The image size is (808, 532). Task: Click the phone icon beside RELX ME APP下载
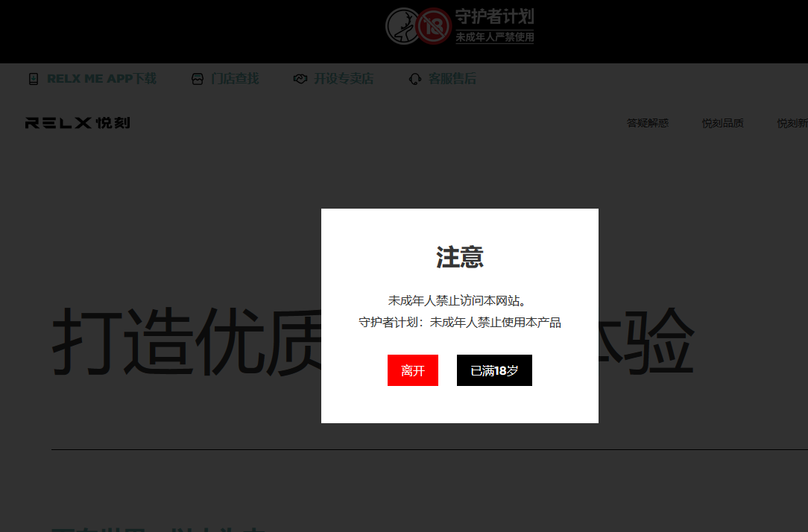33,78
